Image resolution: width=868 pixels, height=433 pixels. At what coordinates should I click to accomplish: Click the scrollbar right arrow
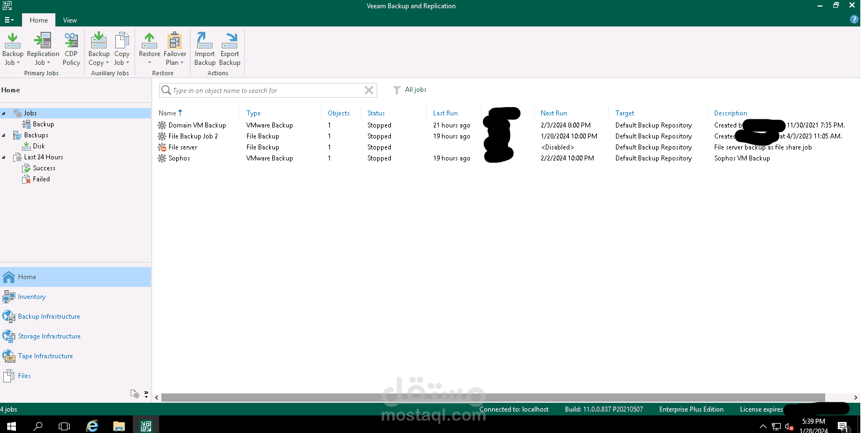pos(855,397)
